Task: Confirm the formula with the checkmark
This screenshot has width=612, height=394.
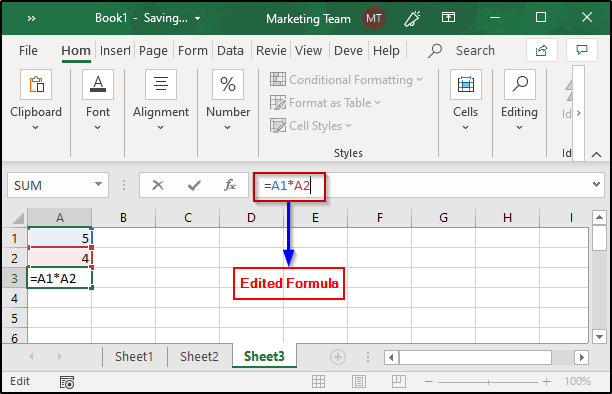Action: (194, 185)
